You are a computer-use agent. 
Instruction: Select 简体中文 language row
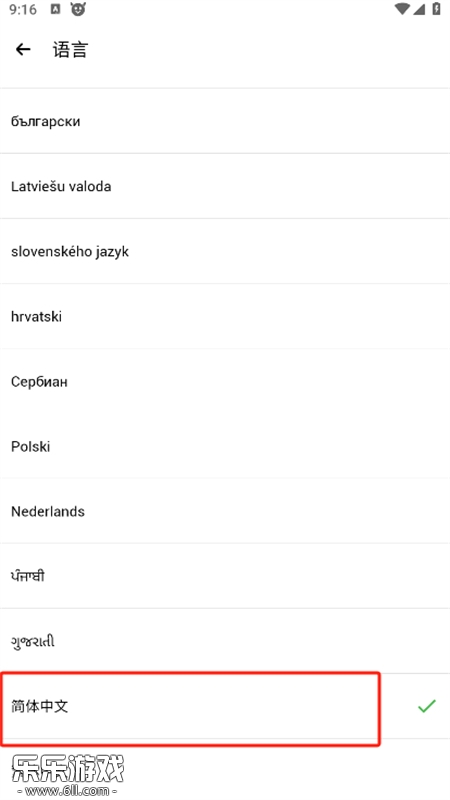point(225,706)
